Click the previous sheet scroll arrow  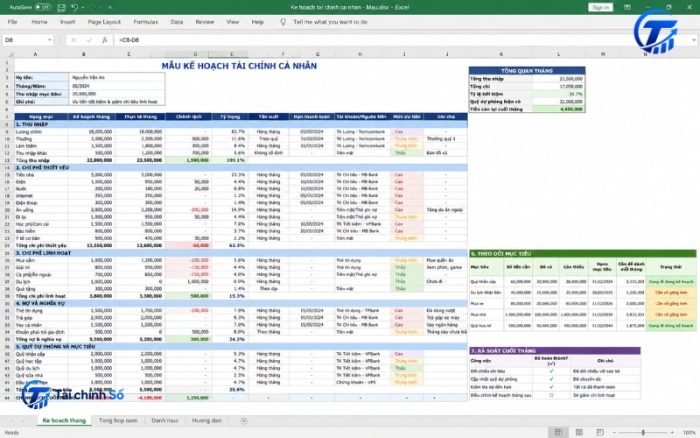12,421
